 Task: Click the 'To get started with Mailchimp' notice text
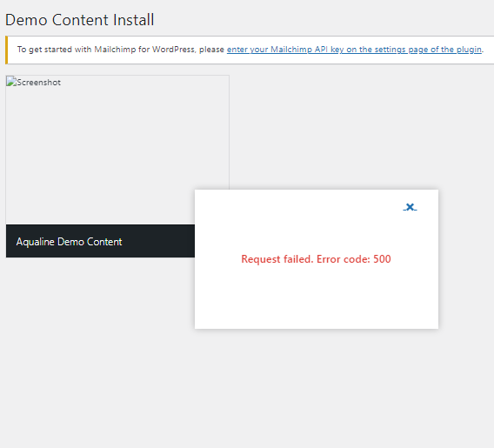(121, 50)
